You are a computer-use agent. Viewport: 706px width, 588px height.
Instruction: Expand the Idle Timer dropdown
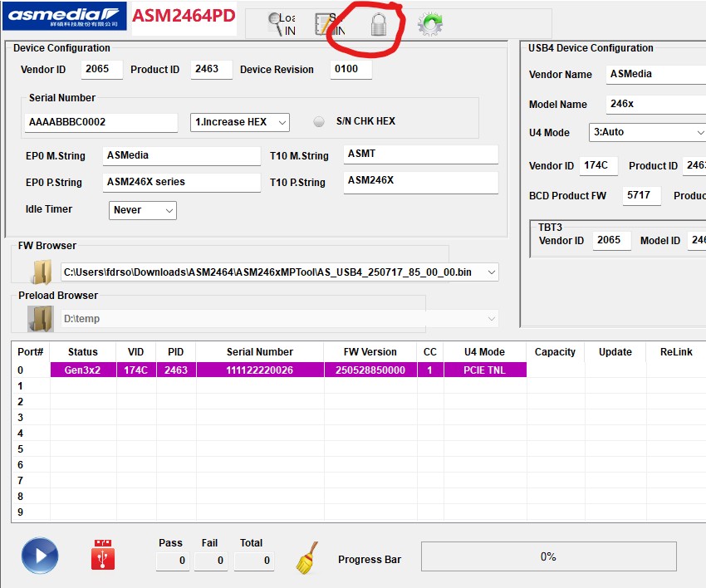click(x=143, y=210)
